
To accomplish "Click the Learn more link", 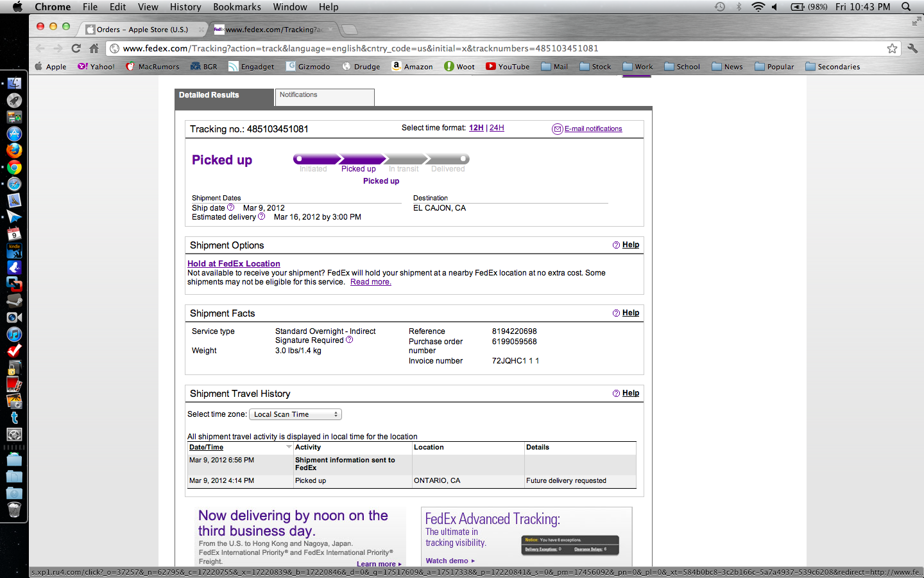I will click(379, 564).
